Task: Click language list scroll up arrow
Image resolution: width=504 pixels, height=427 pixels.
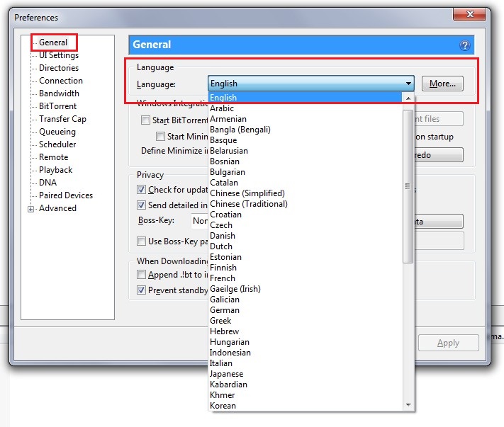Action: coord(408,98)
